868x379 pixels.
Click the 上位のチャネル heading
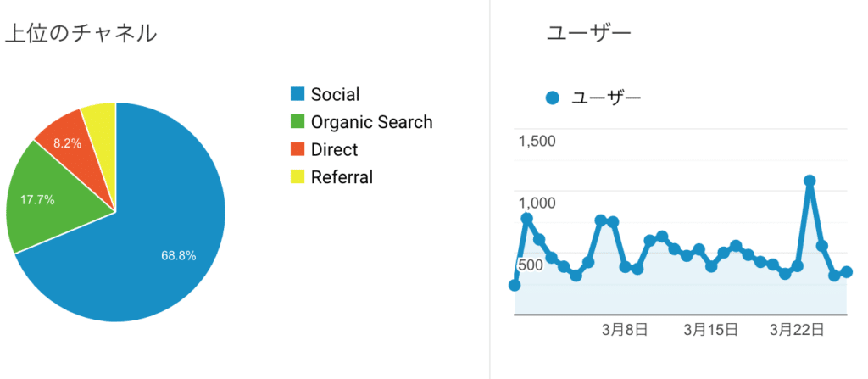(x=81, y=34)
